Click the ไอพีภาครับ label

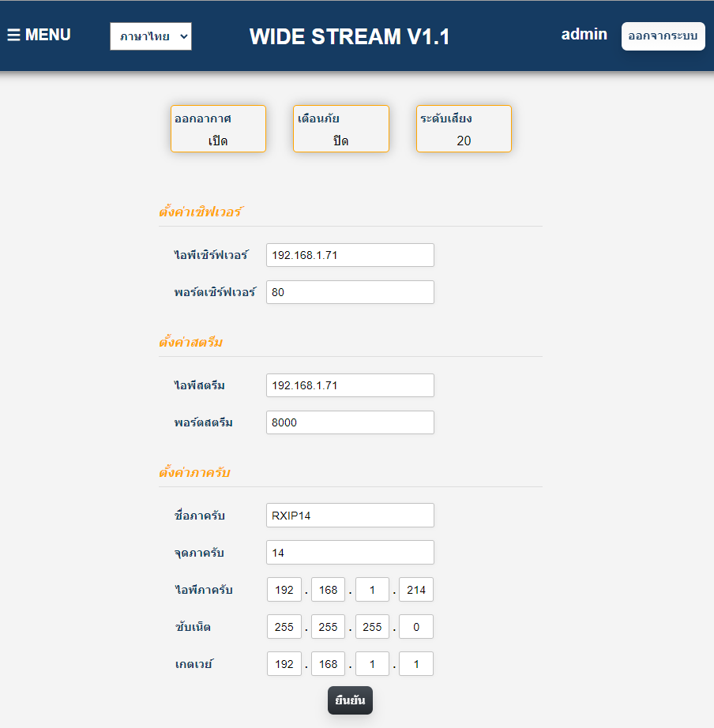pos(204,590)
